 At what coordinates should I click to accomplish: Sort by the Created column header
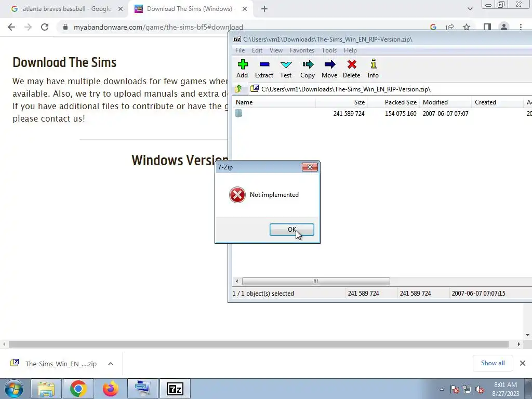tap(497, 102)
